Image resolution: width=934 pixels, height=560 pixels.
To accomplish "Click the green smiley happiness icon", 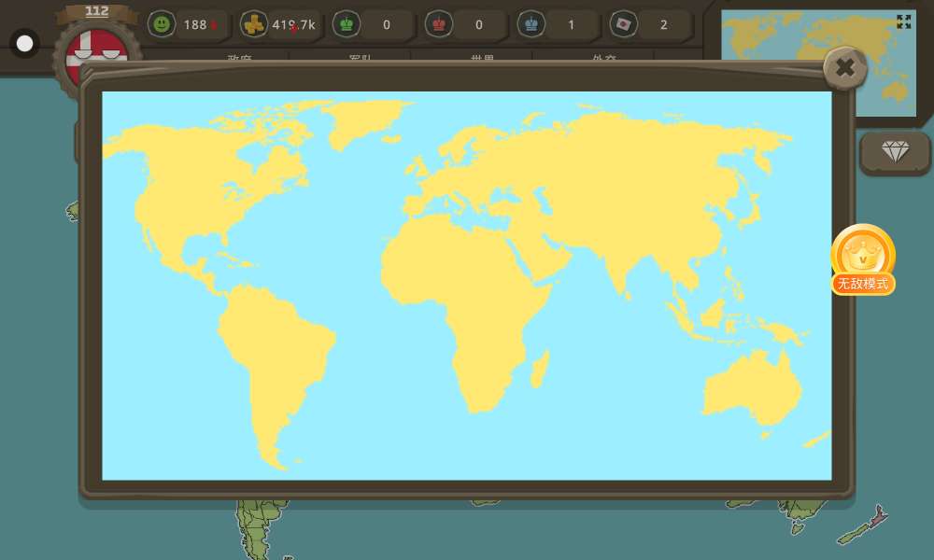I will click(162, 24).
